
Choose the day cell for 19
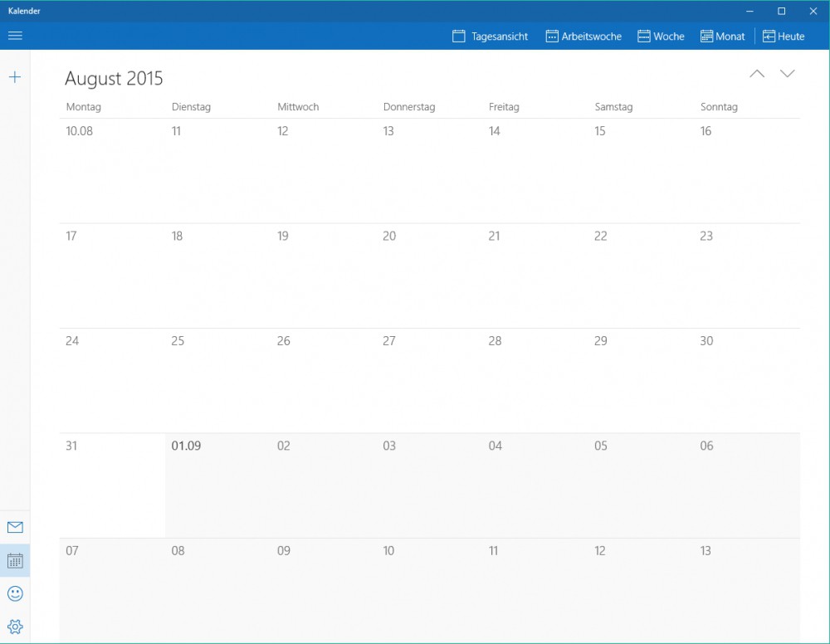pyautogui.click(x=324, y=276)
